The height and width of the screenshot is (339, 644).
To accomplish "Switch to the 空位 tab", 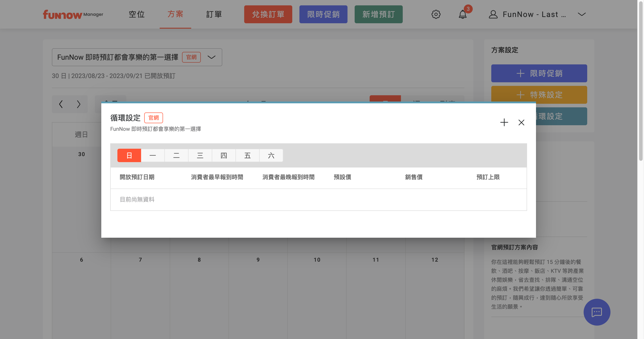I will click(136, 14).
